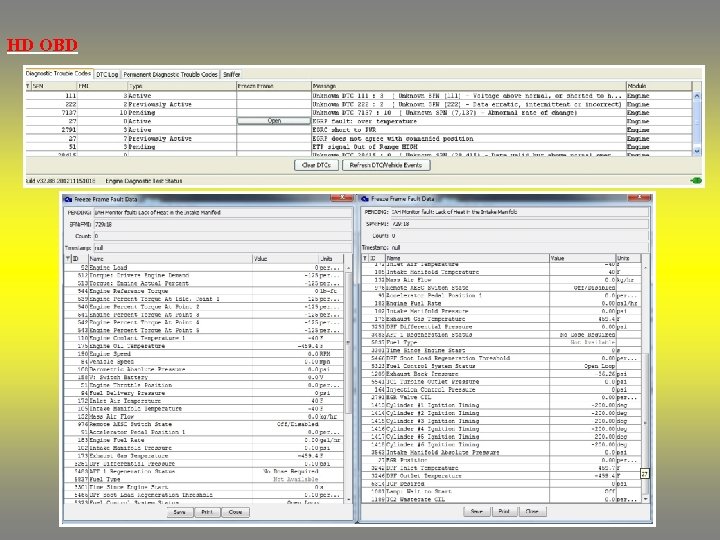Open the DTC Log tab

tap(108, 74)
